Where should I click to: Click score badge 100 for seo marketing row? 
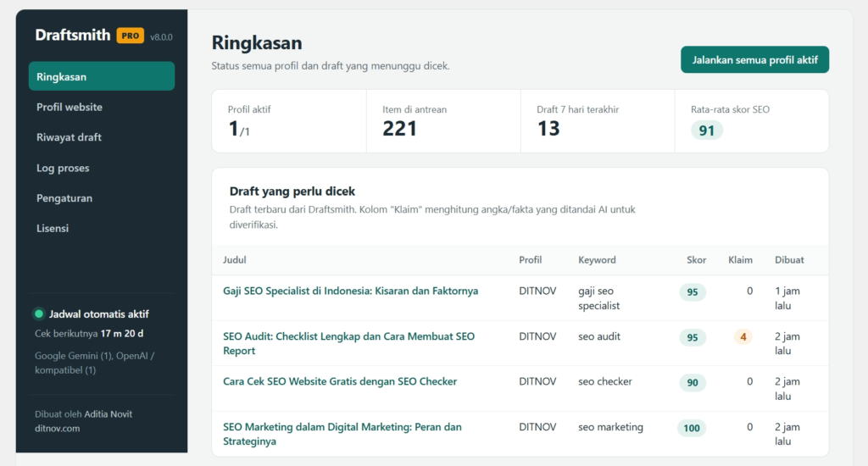(692, 428)
